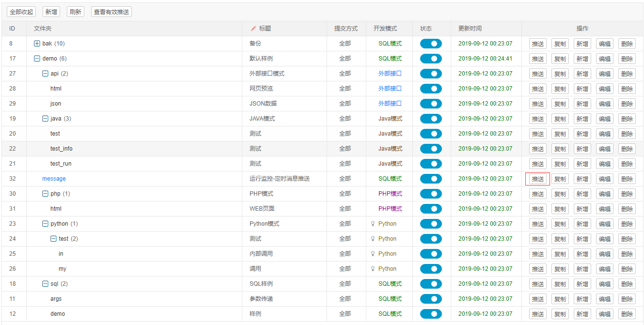Viewport: 644px width, 325px height.
Task: Delete the ID 12 demo row
Action: [x=627, y=314]
